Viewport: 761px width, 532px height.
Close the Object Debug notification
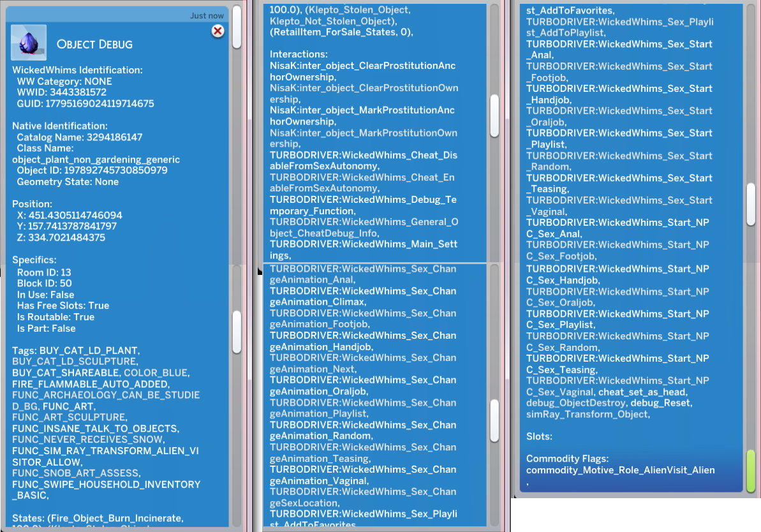(218, 31)
